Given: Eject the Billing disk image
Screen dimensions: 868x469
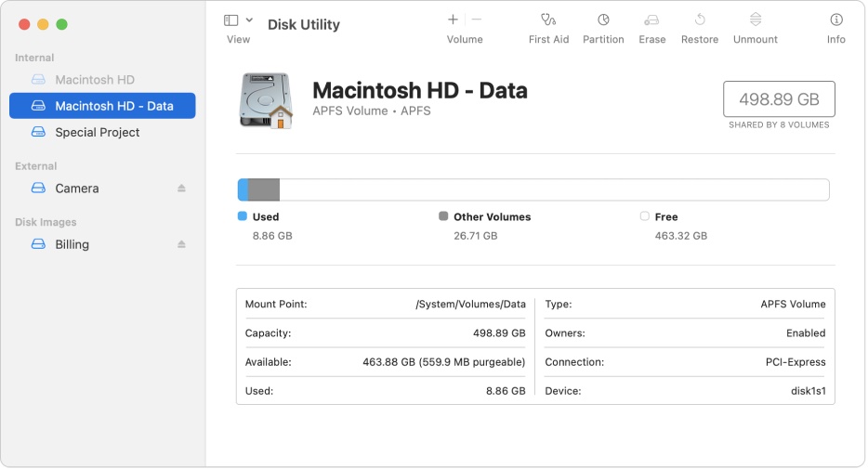Looking at the screenshot, I should tap(181, 244).
